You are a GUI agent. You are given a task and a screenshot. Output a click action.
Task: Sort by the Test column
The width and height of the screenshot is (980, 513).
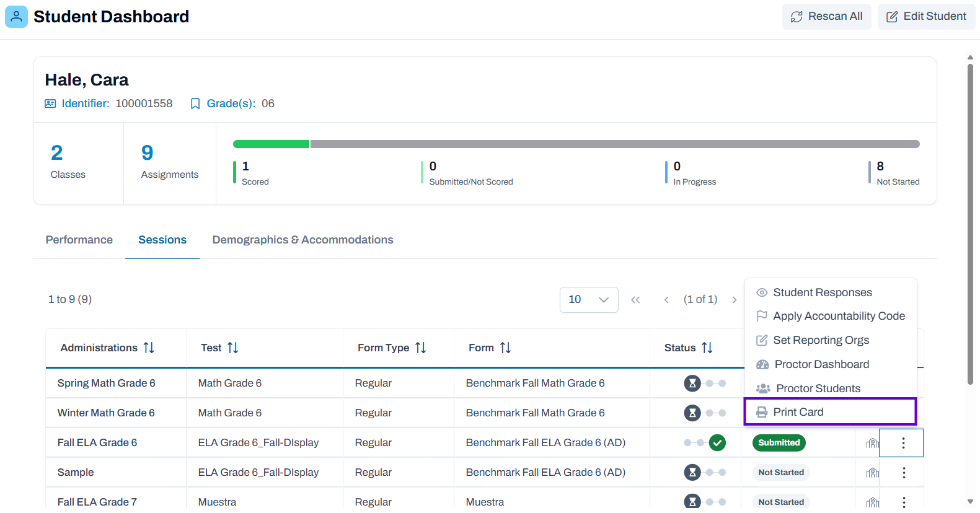click(233, 348)
